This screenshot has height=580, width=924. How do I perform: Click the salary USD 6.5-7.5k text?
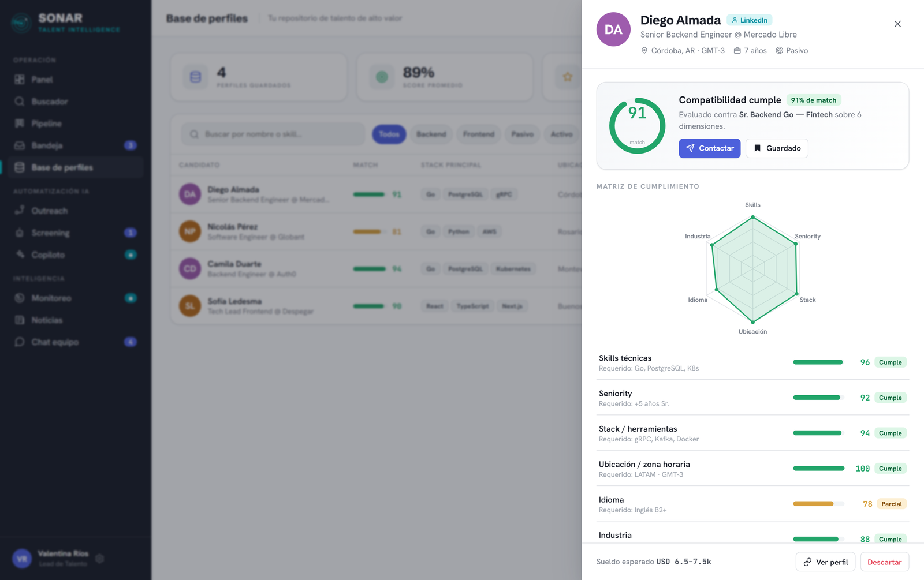coord(684,562)
